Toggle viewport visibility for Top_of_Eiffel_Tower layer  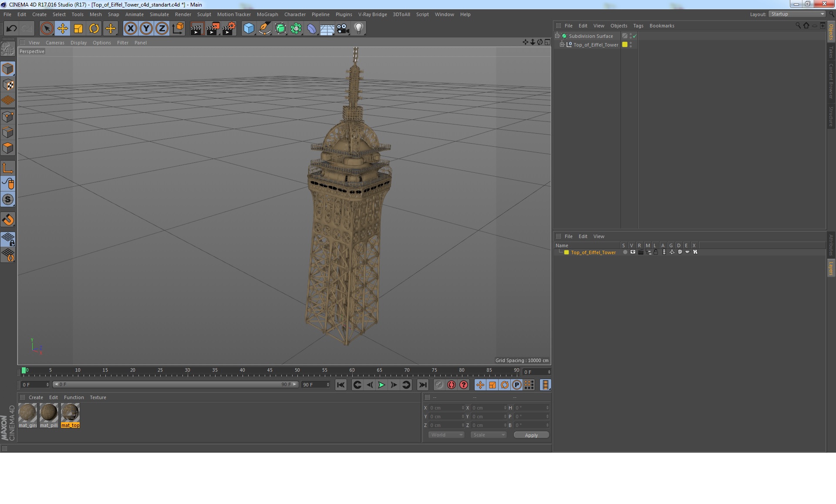click(x=633, y=252)
